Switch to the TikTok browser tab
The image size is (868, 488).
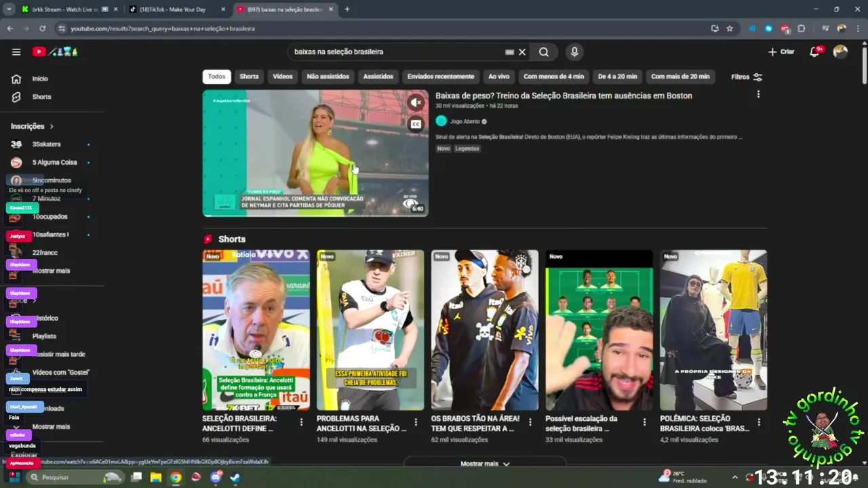tap(178, 9)
